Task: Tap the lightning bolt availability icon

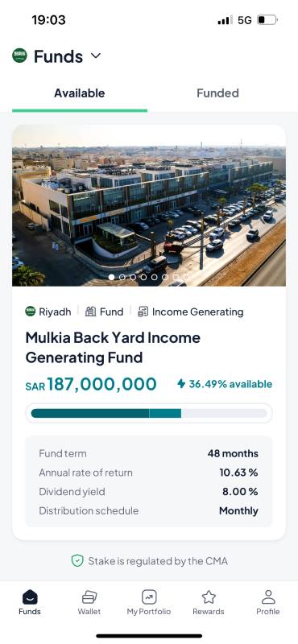Action: pos(181,384)
